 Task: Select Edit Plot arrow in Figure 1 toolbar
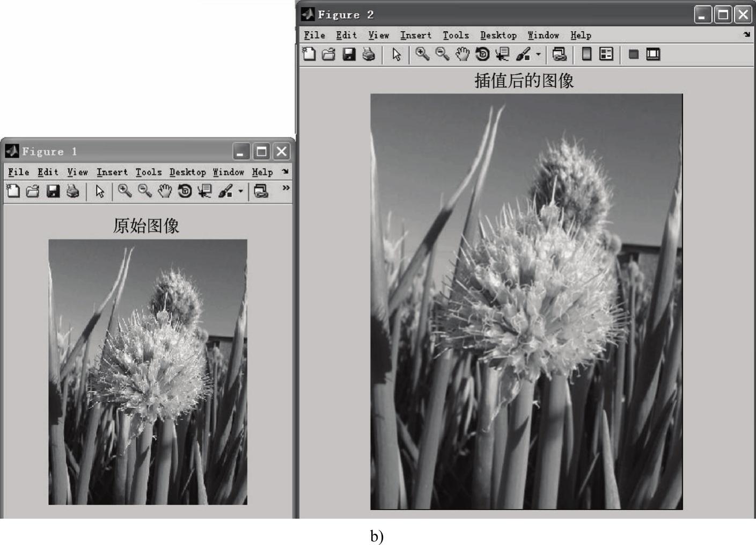pyautogui.click(x=100, y=191)
